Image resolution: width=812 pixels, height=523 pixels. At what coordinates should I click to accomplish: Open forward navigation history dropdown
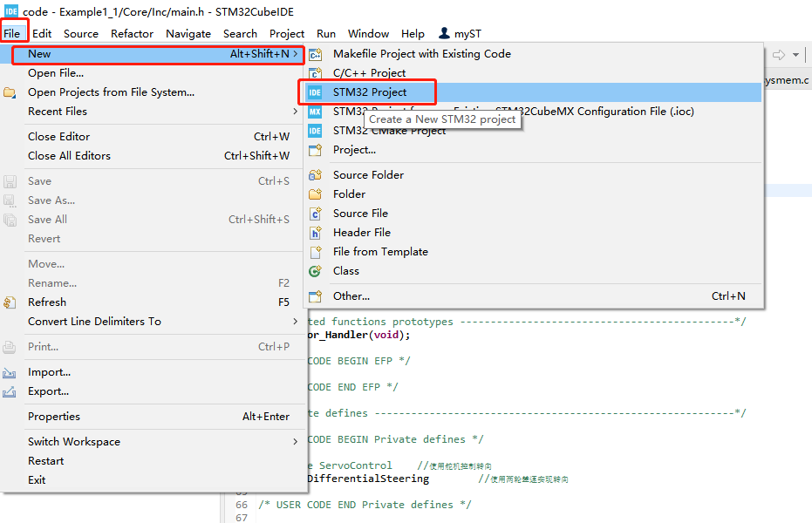pos(795,55)
